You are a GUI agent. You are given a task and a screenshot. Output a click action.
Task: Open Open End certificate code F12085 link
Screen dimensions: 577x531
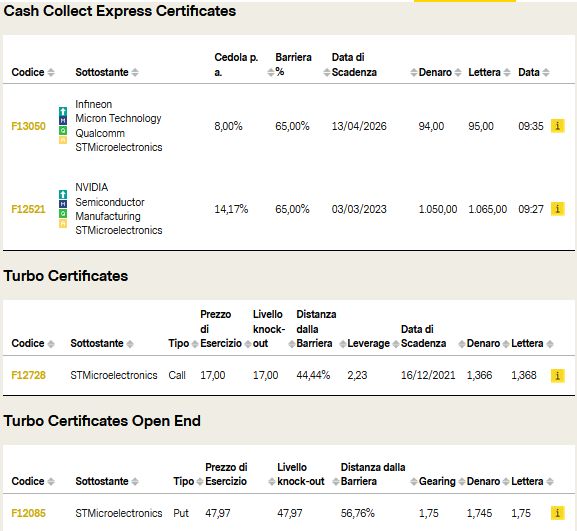tap(28, 513)
